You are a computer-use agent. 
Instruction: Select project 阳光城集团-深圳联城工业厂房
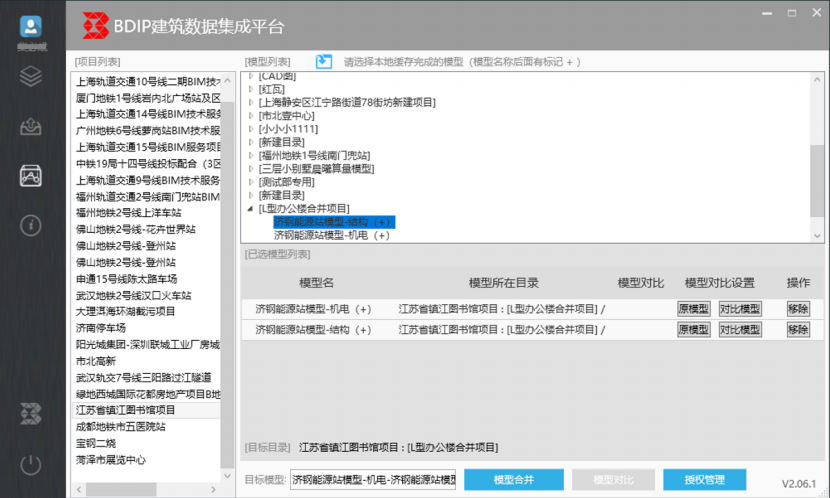click(146, 345)
